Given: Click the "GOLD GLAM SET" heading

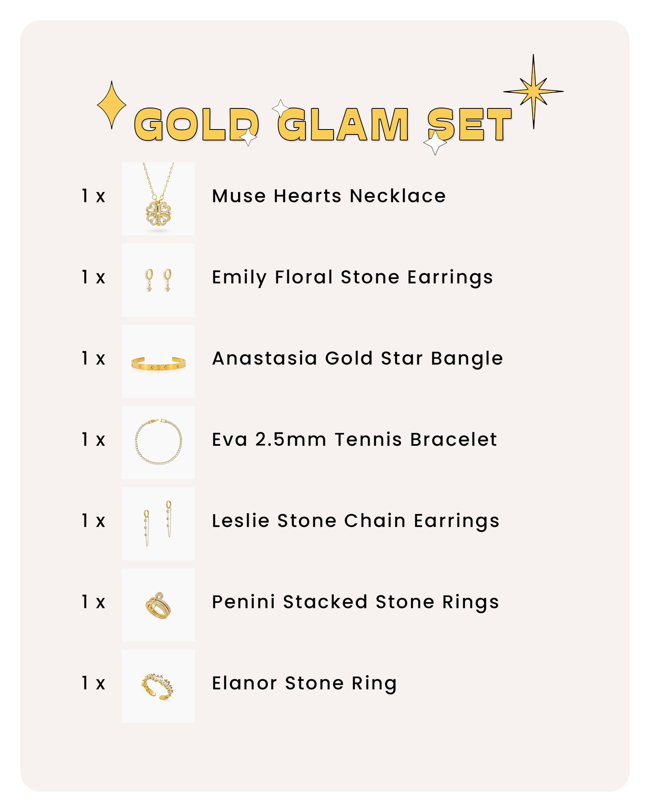Looking at the screenshot, I should [323, 125].
